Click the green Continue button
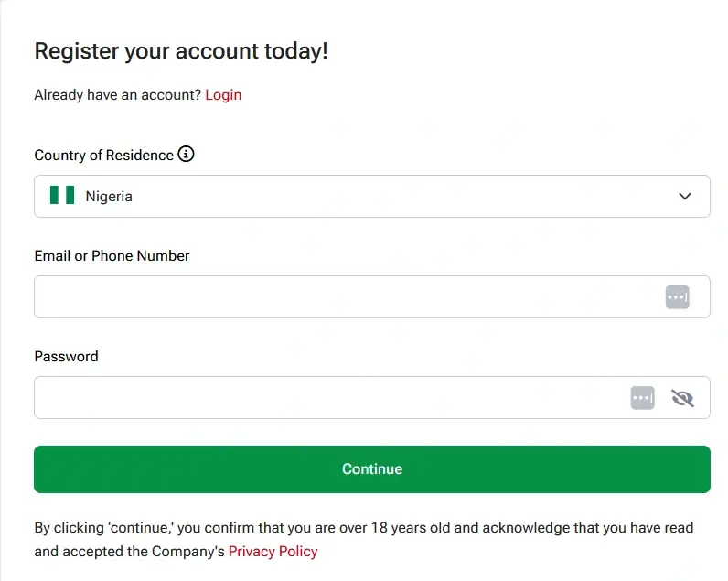Screen dimensions: 728x581 pos(372,469)
